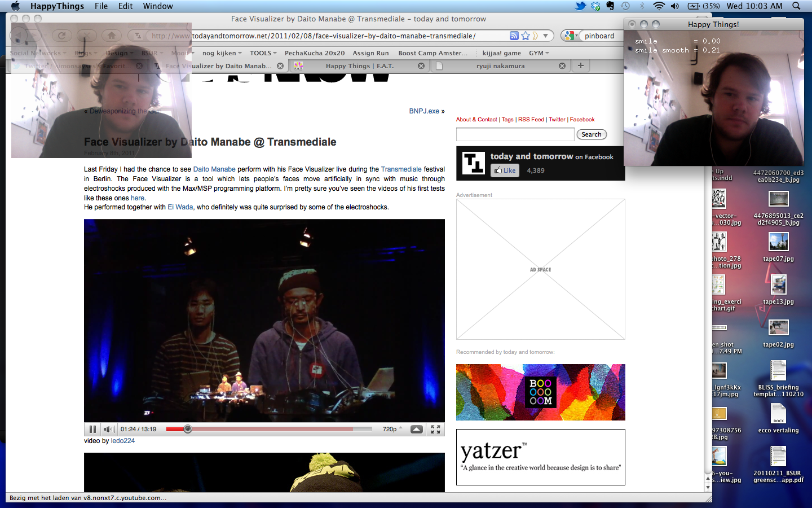Click the video expand/pop-up arrow button
The image size is (812, 508).
(417, 430)
